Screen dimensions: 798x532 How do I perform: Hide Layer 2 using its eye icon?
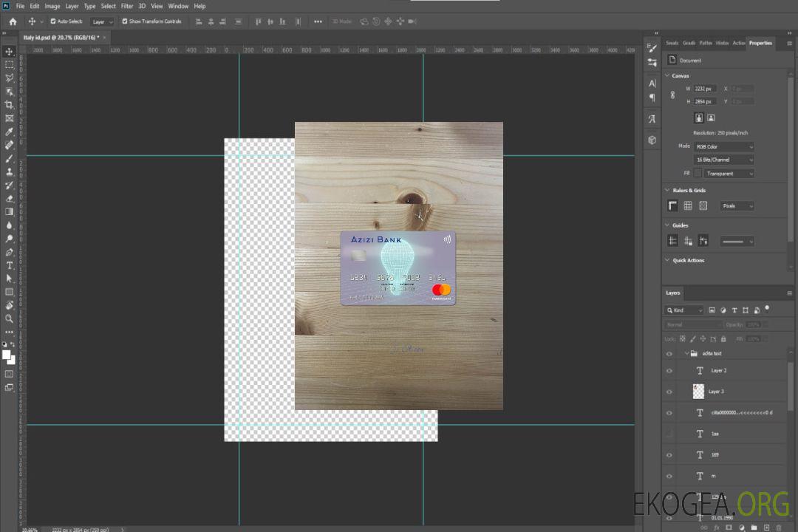[x=669, y=371]
